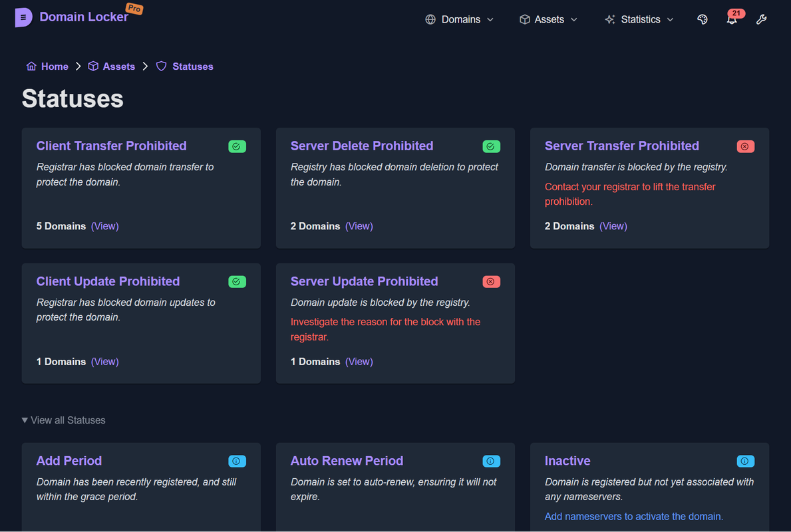This screenshot has height=532, width=791.
Task: Open Auto Renew Period status title
Action: [347, 461]
